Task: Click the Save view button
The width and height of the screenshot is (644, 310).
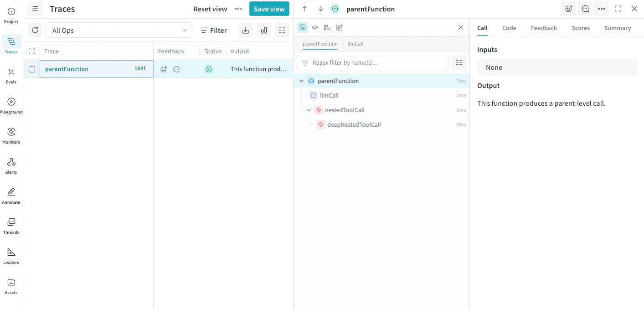Action: (269, 9)
